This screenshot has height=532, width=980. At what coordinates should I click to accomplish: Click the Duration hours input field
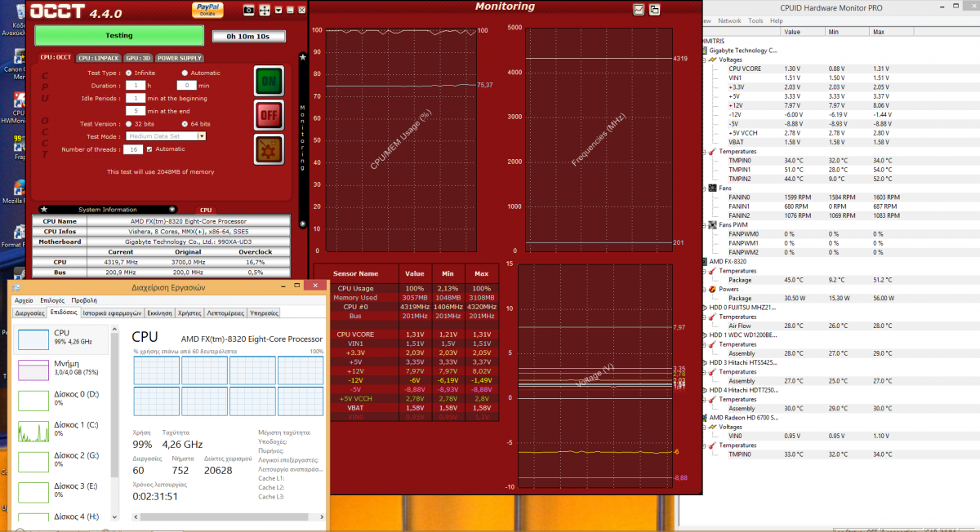point(136,85)
